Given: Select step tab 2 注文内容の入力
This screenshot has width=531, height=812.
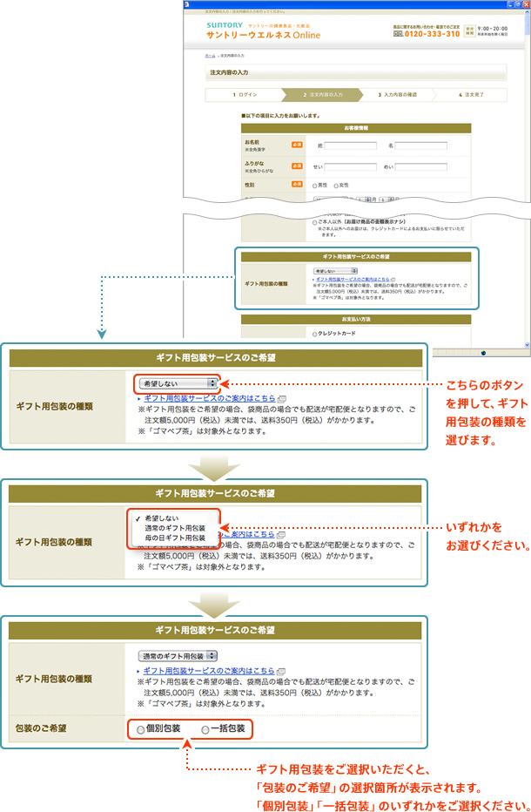Looking at the screenshot, I should [x=322, y=95].
